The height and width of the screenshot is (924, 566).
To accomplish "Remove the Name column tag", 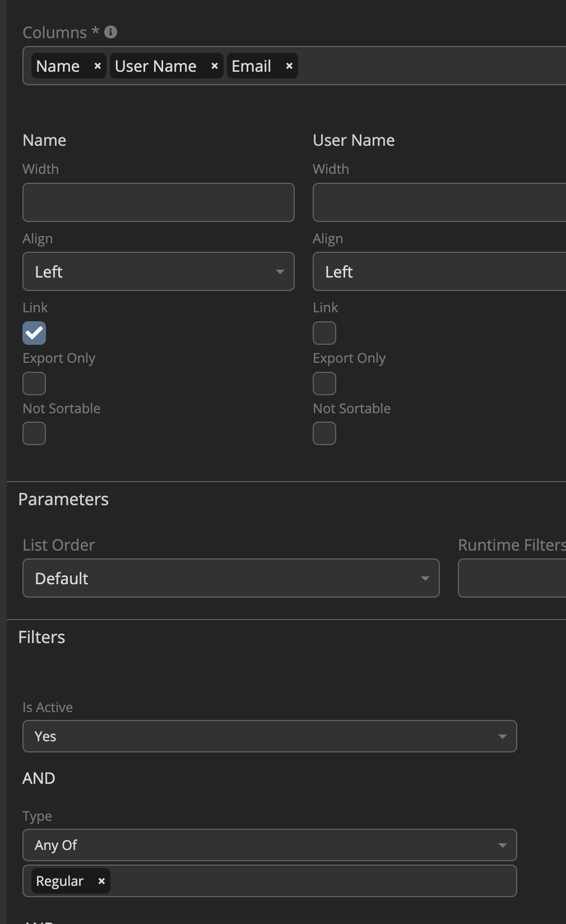I will tap(98, 66).
